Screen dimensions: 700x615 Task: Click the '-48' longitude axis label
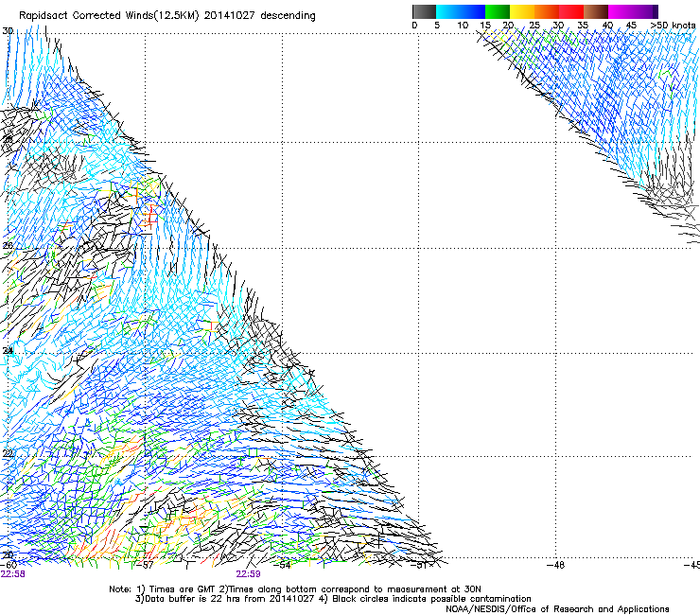coord(555,565)
